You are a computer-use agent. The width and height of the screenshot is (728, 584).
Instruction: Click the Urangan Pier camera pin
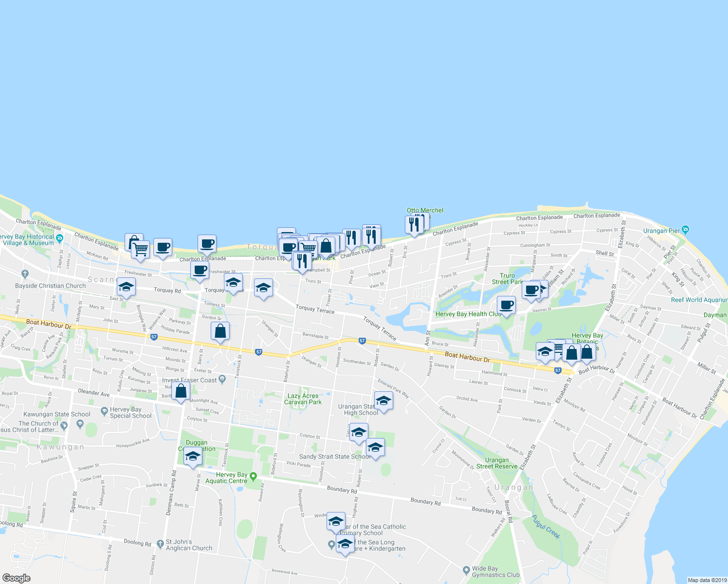(686, 230)
